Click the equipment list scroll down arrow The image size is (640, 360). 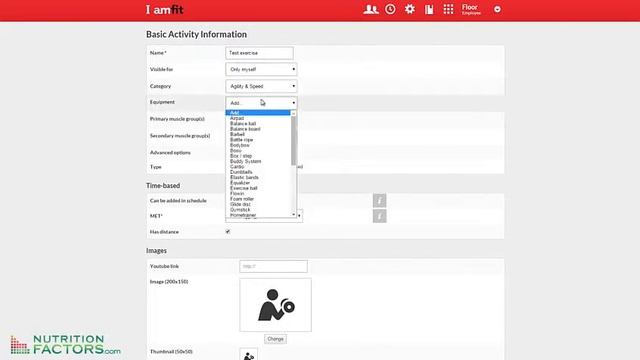coord(293,214)
